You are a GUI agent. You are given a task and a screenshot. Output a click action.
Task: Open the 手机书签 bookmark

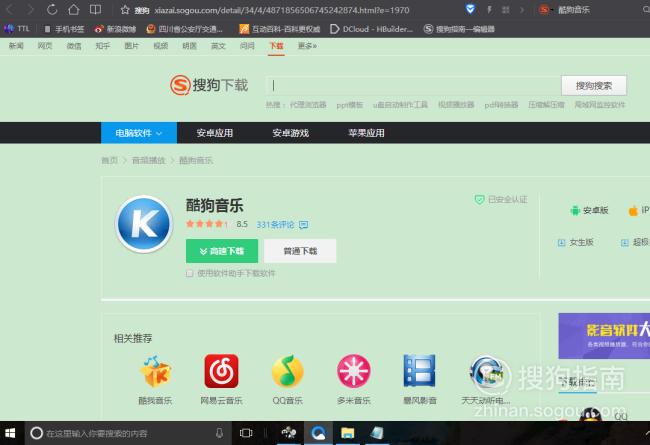[x=64, y=29]
